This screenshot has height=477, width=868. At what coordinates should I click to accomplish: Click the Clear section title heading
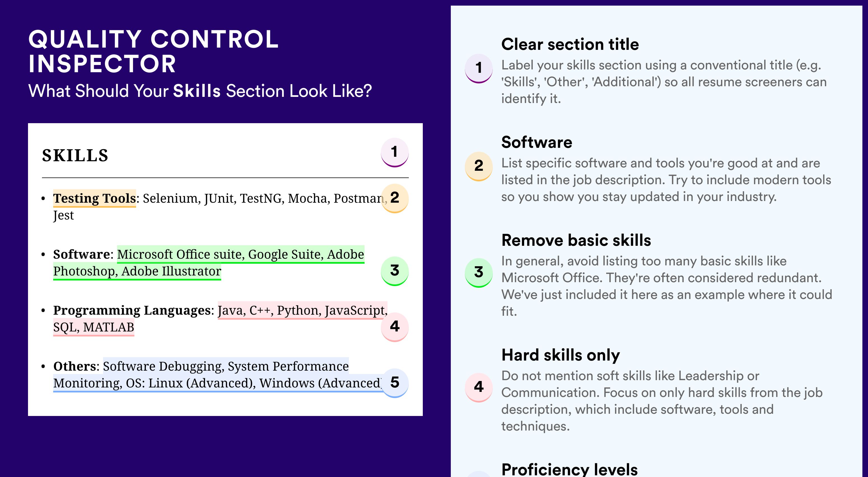[x=570, y=44]
